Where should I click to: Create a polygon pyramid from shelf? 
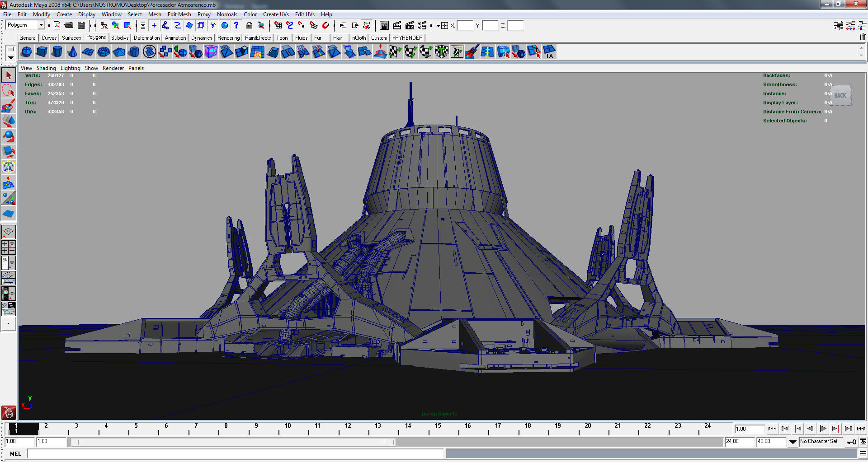point(118,51)
